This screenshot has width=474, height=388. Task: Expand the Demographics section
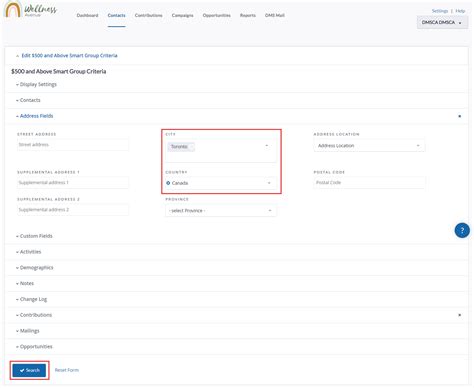(x=36, y=268)
